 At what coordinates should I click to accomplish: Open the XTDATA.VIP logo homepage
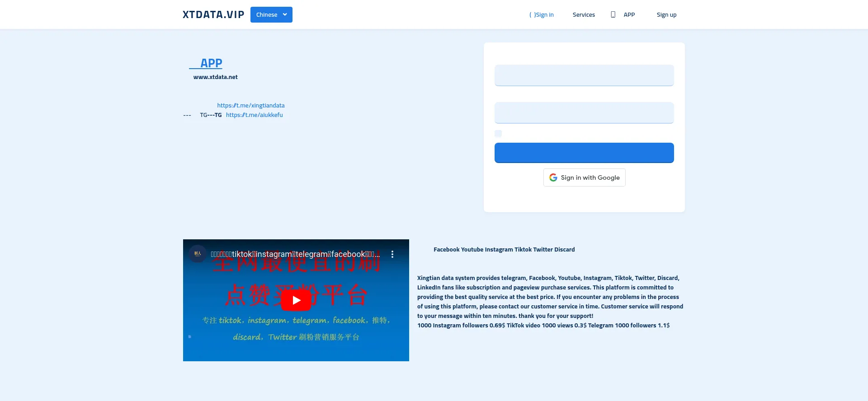coord(213,14)
